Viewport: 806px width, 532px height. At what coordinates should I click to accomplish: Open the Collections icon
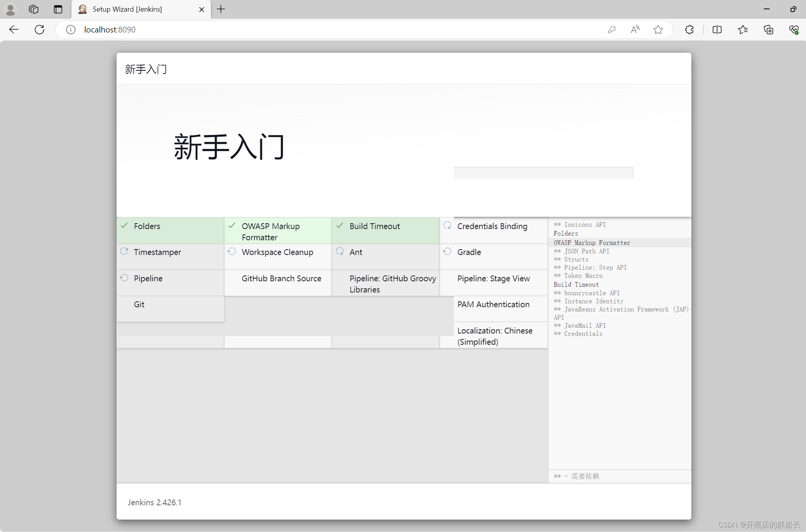pyautogui.click(x=768, y=29)
